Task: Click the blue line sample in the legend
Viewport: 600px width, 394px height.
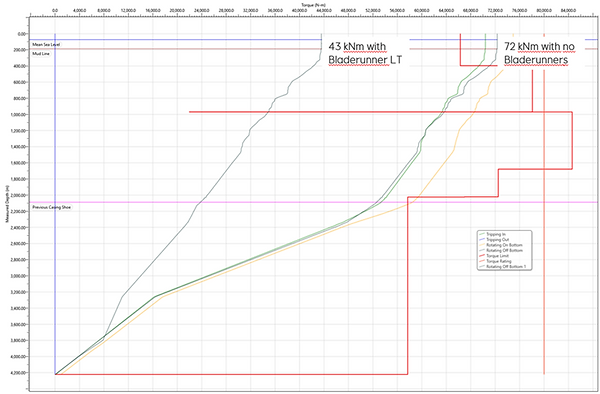Action: (482, 239)
